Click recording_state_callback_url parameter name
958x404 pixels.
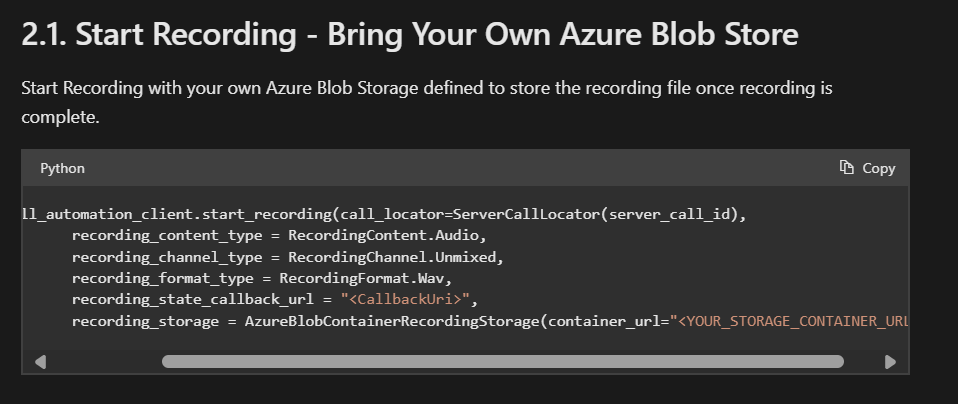click(x=193, y=299)
